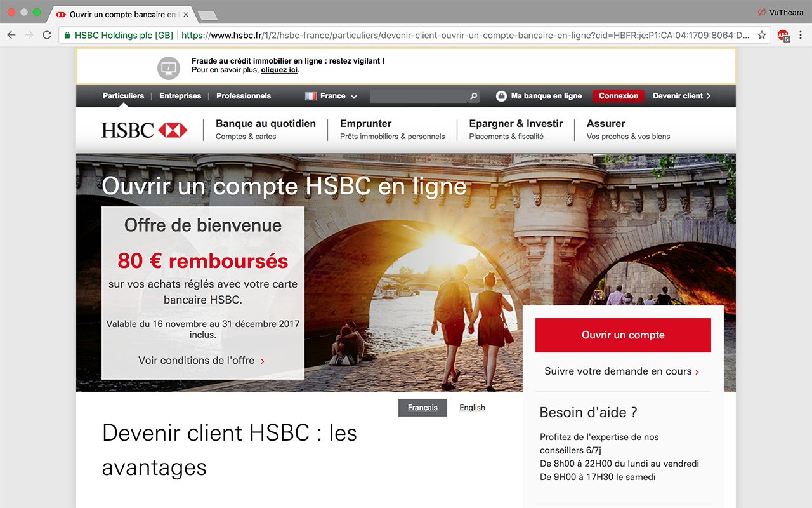Click the French flag icon
This screenshot has height=508, width=812.
coord(310,96)
